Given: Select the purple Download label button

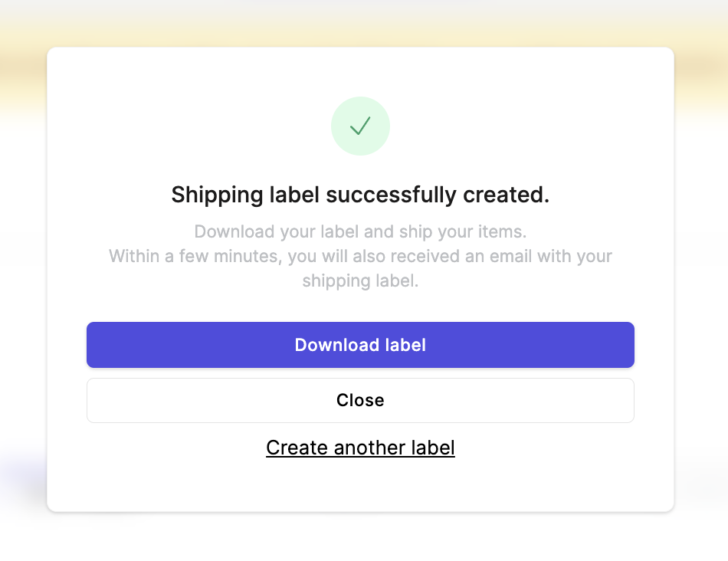Looking at the screenshot, I should [x=360, y=345].
